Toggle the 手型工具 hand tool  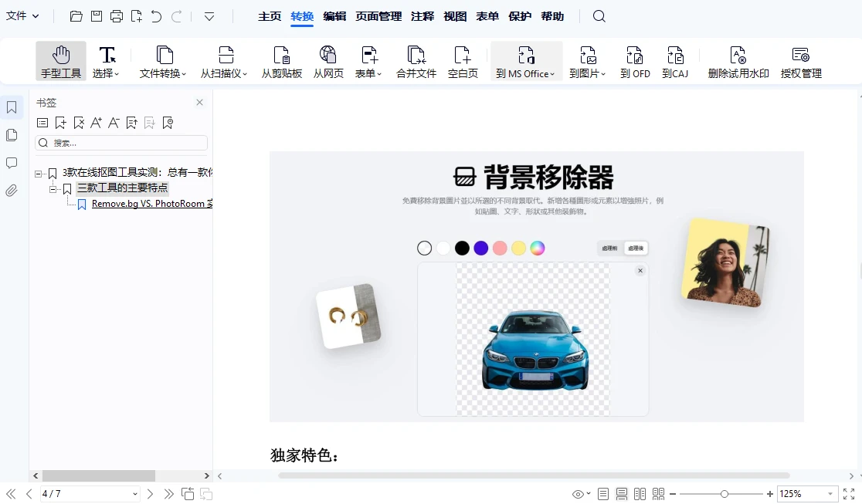(x=61, y=62)
